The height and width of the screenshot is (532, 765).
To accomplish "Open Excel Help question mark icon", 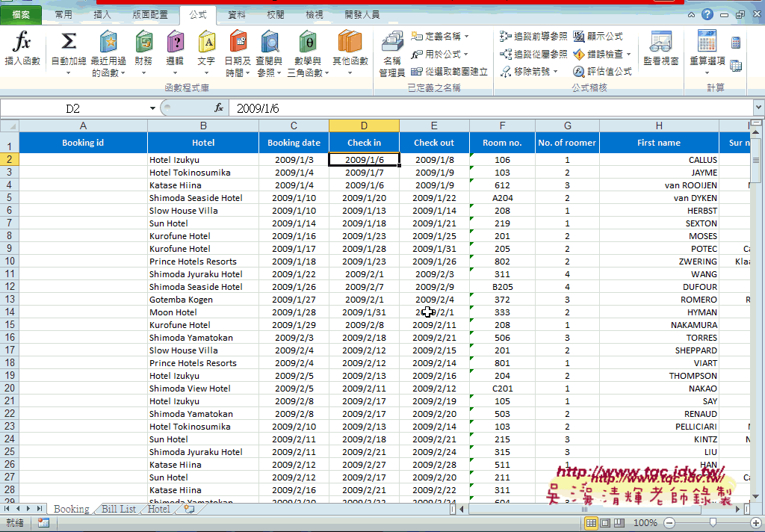I will 707,15.
